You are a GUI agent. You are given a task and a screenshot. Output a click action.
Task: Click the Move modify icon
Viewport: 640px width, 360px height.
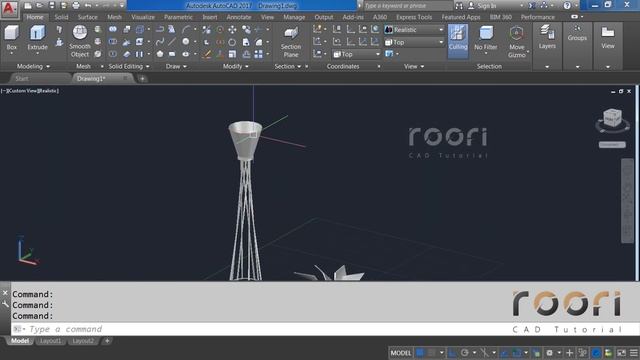tap(232, 29)
